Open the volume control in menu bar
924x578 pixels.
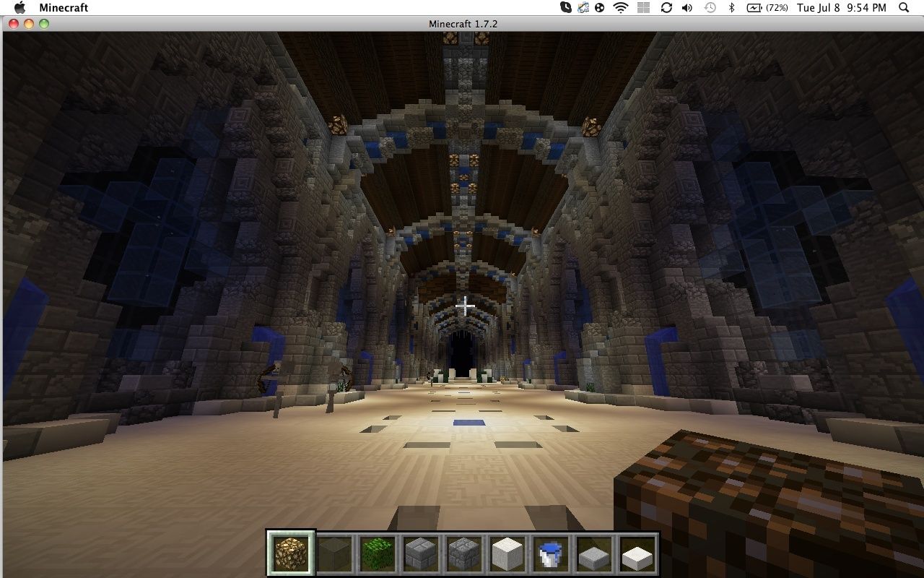pyautogui.click(x=687, y=7)
